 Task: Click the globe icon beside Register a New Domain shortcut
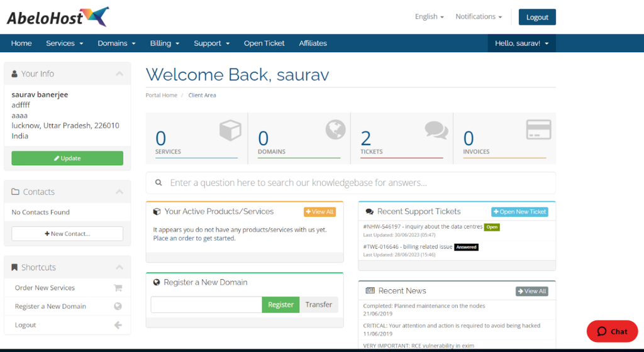pyautogui.click(x=118, y=307)
